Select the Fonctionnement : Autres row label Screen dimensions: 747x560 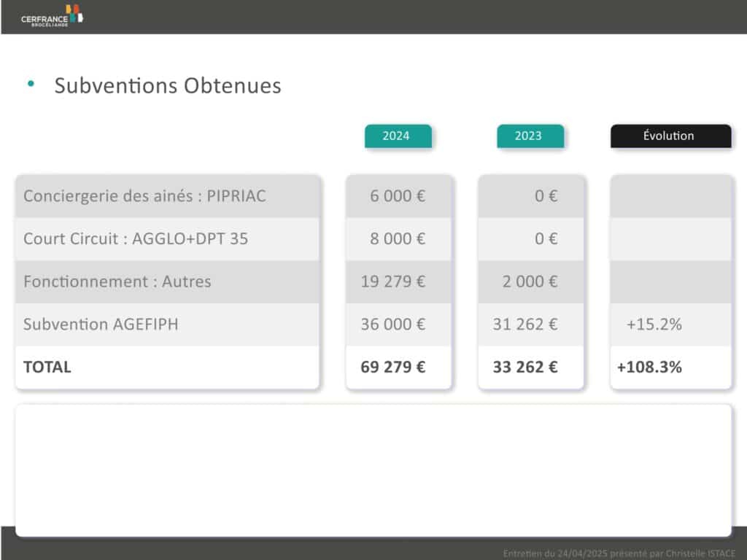117,281
